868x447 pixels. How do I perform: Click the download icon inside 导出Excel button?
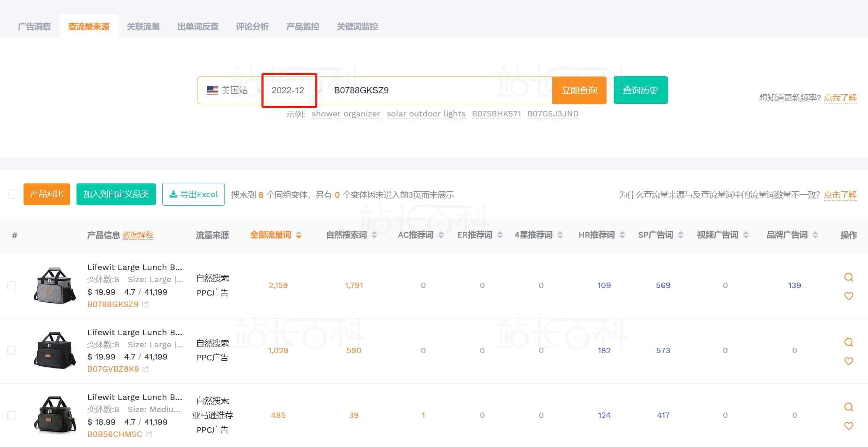(x=173, y=194)
